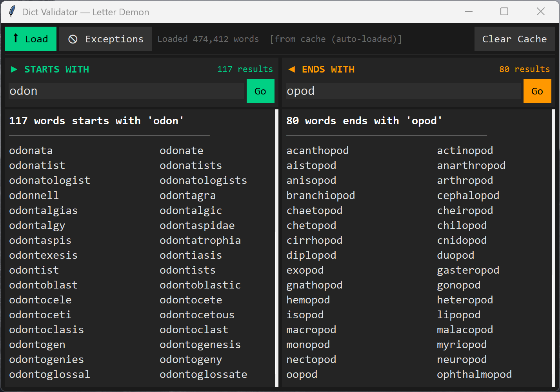This screenshot has height=392, width=560.
Task: Click the orange Ends With triangle icon
Action: 291,69
